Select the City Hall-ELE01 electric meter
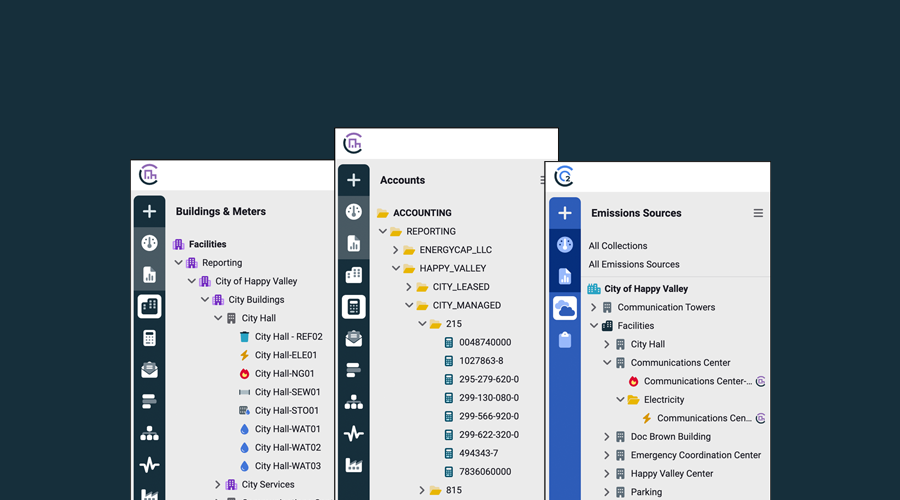Screen dimensions: 900x500 pyautogui.click(x=285, y=355)
